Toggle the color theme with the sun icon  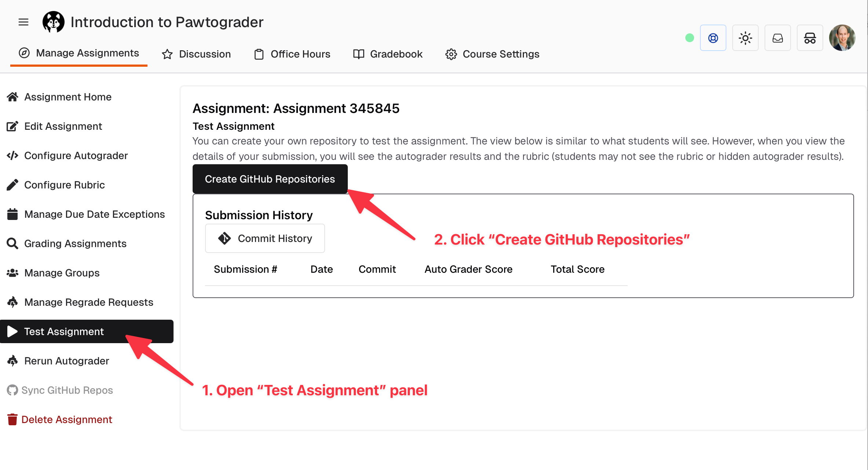tap(745, 38)
